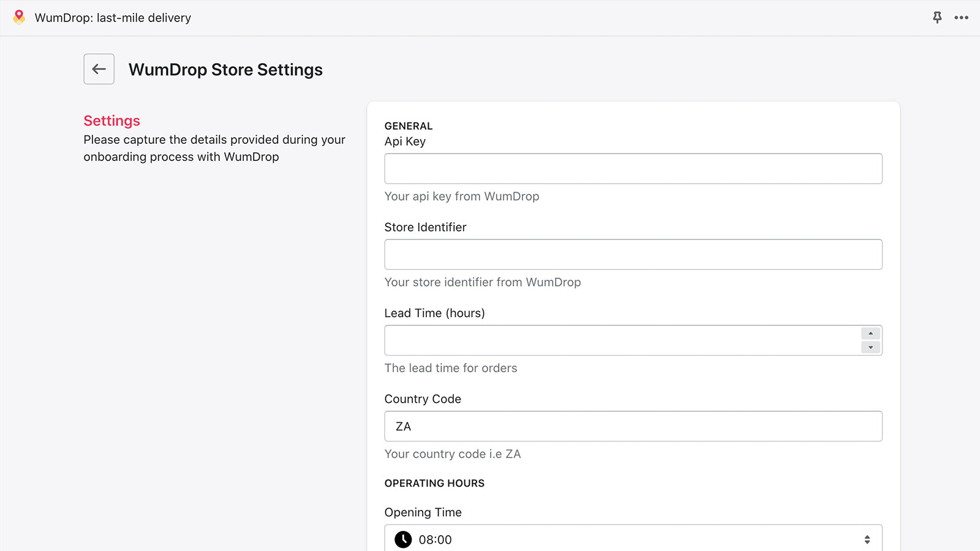Screen dimensions: 980x551
Task: Click the Opening Time label
Action: pyautogui.click(x=423, y=512)
